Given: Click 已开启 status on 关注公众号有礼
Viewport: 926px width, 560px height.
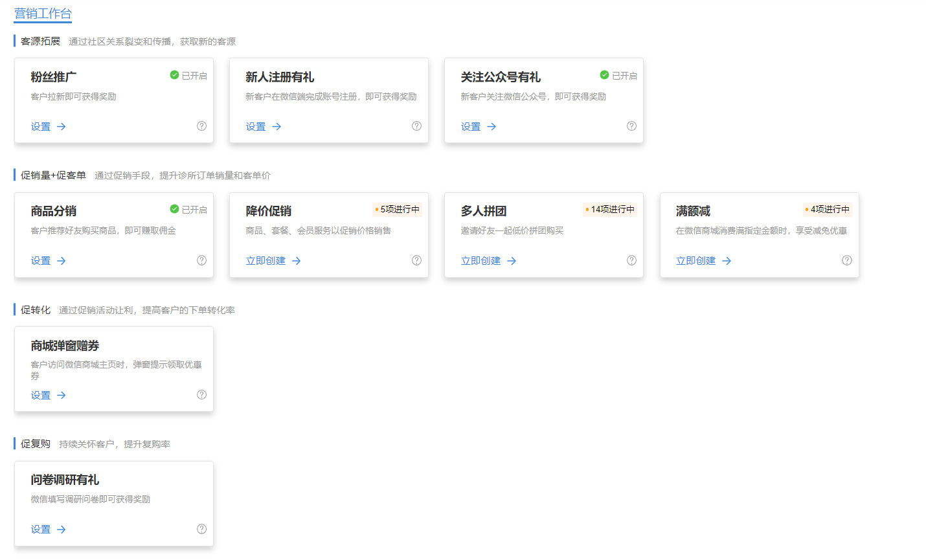Looking at the screenshot, I should click(x=618, y=76).
